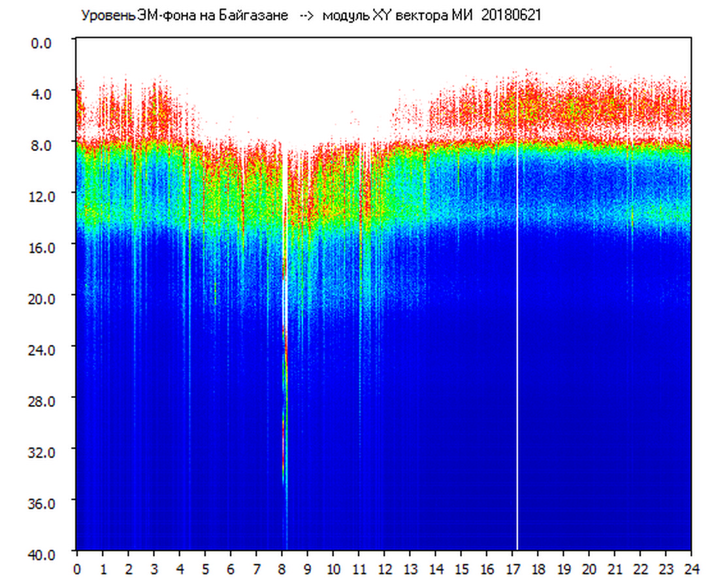The image size is (716, 588).
Task: Click the x-axis tick label 12
Action: tap(384, 568)
